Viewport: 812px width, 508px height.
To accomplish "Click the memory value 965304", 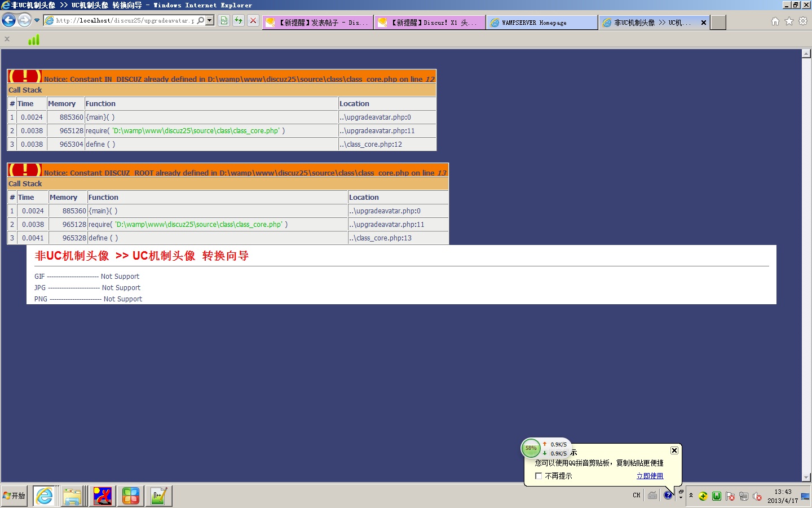I will click(72, 144).
